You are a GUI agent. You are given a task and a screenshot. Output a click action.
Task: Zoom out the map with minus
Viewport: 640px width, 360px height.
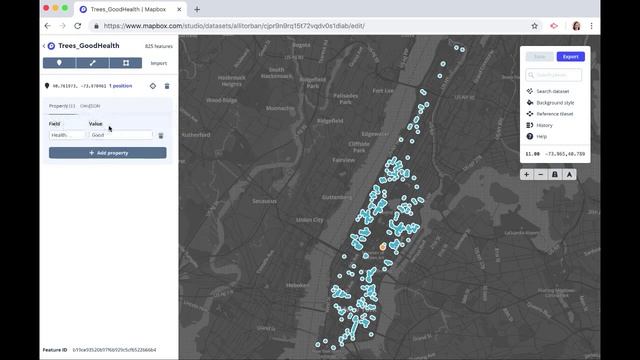click(x=541, y=175)
